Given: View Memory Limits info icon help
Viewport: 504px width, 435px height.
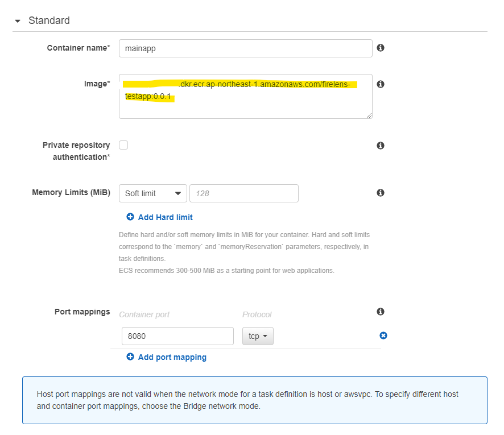Looking at the screenshot, I should click(x=381, y=193).
